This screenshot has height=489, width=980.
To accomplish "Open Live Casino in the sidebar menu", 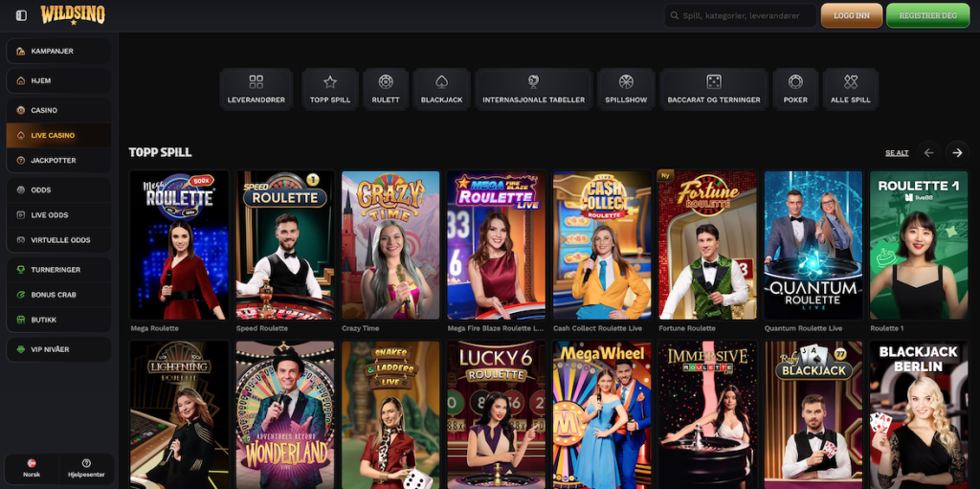I will tap(58, 135).
